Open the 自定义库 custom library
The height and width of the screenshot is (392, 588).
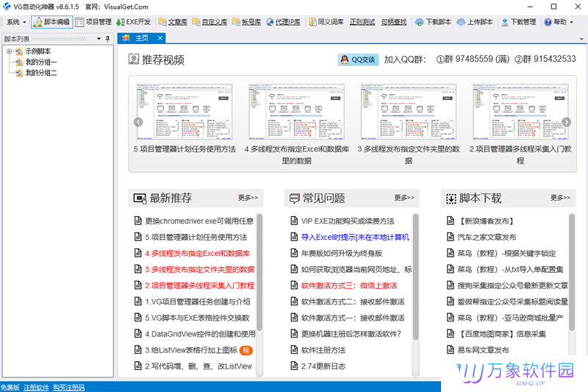coord(209,22)
